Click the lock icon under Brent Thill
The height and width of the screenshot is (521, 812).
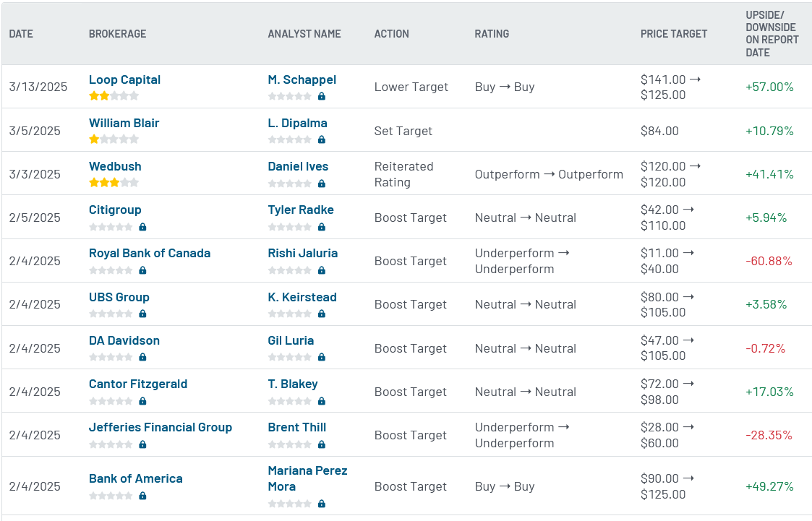pyautogui.click(x=322, y=444)
